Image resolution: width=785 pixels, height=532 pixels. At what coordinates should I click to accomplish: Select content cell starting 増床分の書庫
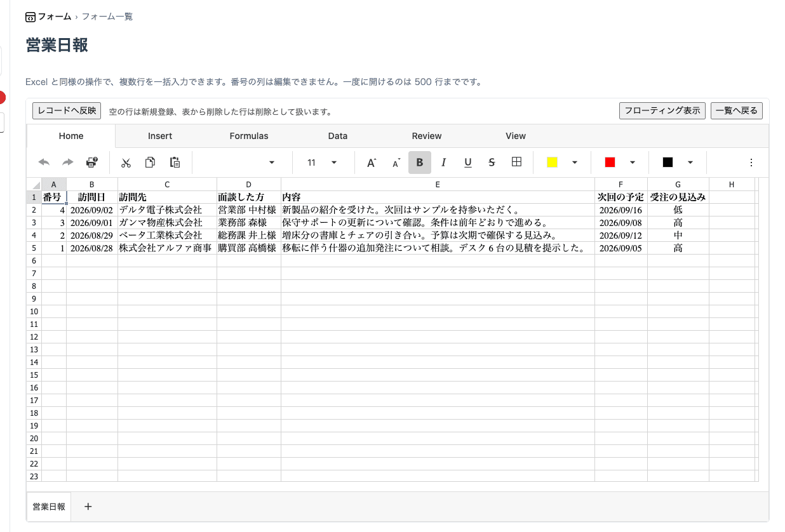(438, 235)
